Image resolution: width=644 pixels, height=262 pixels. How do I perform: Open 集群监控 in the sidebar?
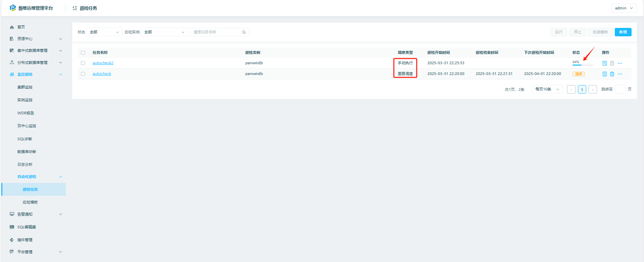pos(25,87)
